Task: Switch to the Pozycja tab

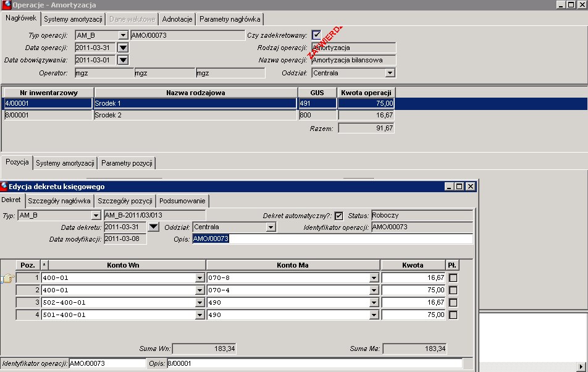Action: (17, 162)
